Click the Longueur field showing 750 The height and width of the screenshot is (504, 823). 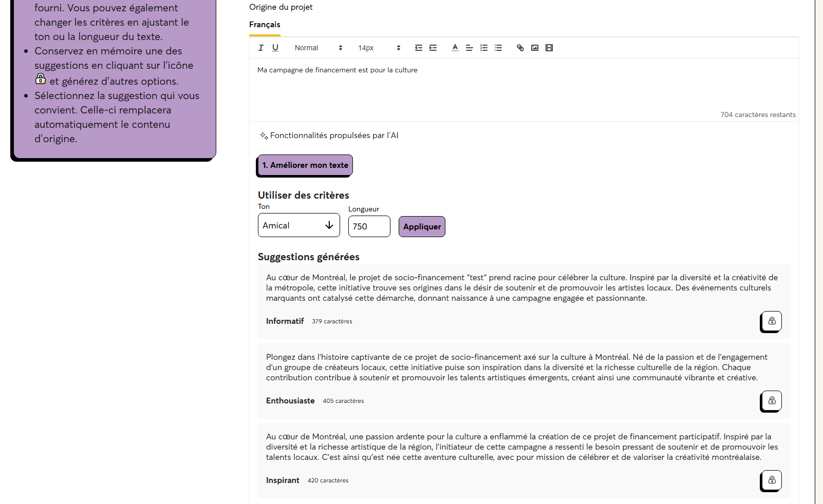point(369,226)
